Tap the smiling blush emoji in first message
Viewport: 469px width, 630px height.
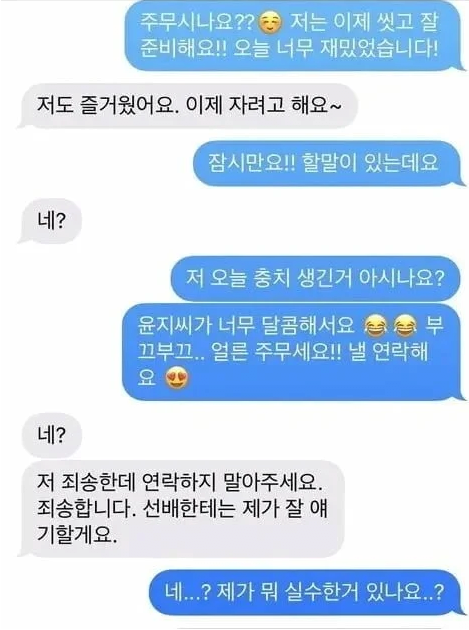270,23
